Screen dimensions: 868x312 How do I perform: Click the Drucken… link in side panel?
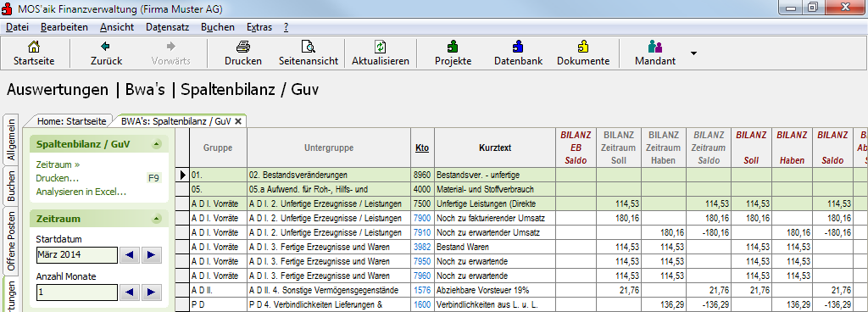pyautogui.click(x=57, y=178)
